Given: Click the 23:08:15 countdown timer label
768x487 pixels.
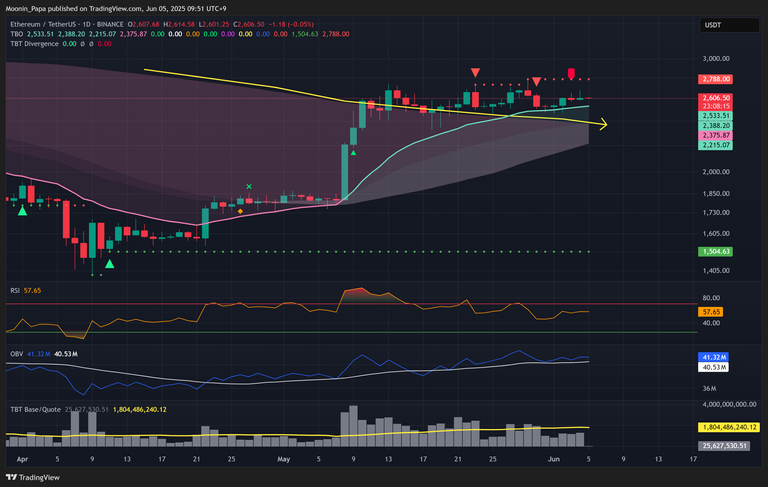Looking at the screenshot, I should pyautogui.click(x=716, y=106).
